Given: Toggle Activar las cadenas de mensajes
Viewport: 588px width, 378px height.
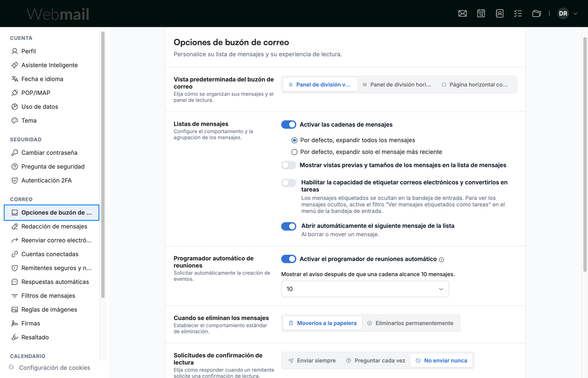Looking at the screenshot, I should coord(289,125).
